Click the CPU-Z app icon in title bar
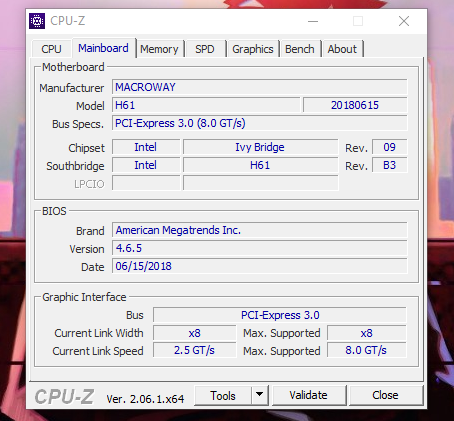Viewport: 454px width, 421px height. tap(37, 21)
